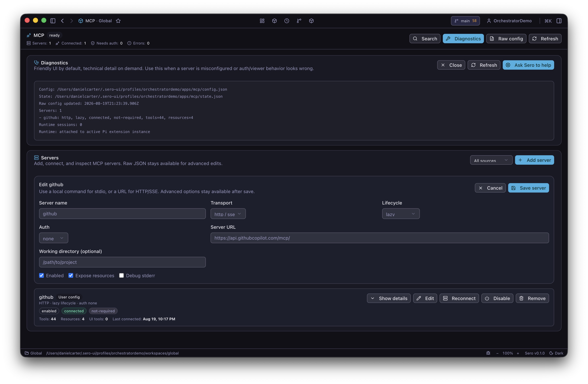
Task: Go back with the left chevron
Action: pos(62,21)
